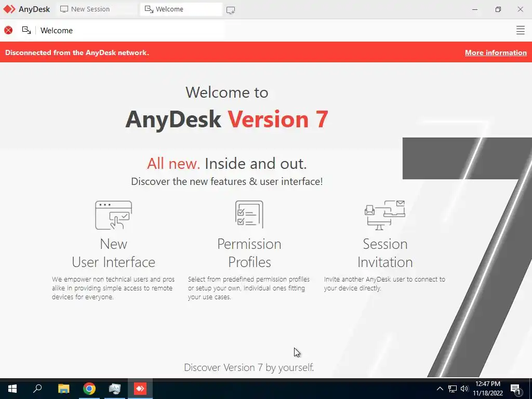This screenshot has width=532, height=399.
Task: Open the hamburger main menu
Action: (520, 30)
